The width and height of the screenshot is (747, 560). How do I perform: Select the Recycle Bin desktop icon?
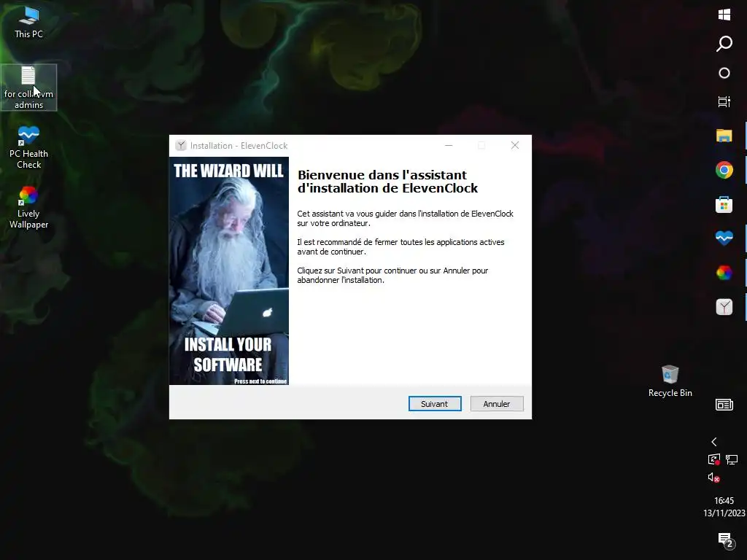click(x=670, y=381)
